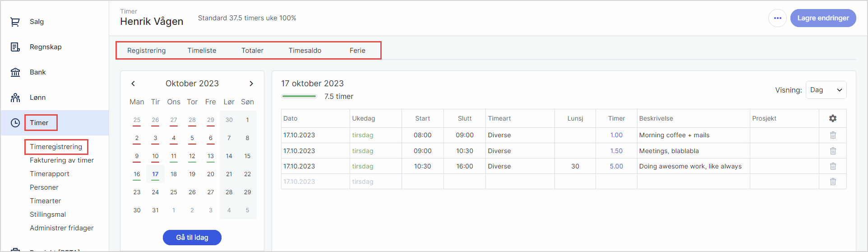Open the Visning Dag dropdown
Image resolution: width=868 pixels, height=252 pixels.
pyautogui.click(x=826, y=90)
